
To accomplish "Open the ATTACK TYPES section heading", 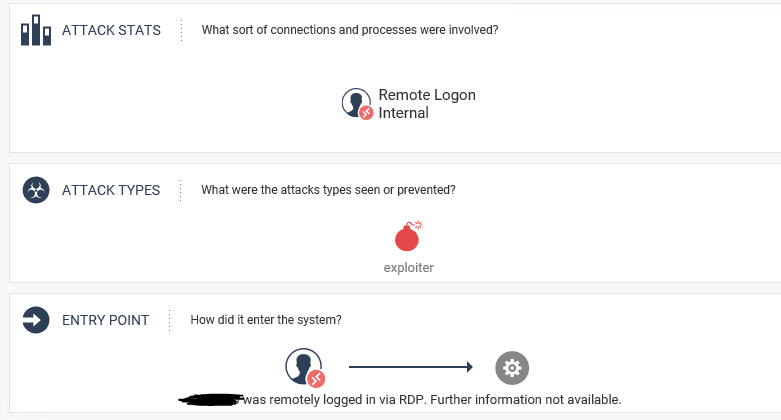I will tap(111, 190).
